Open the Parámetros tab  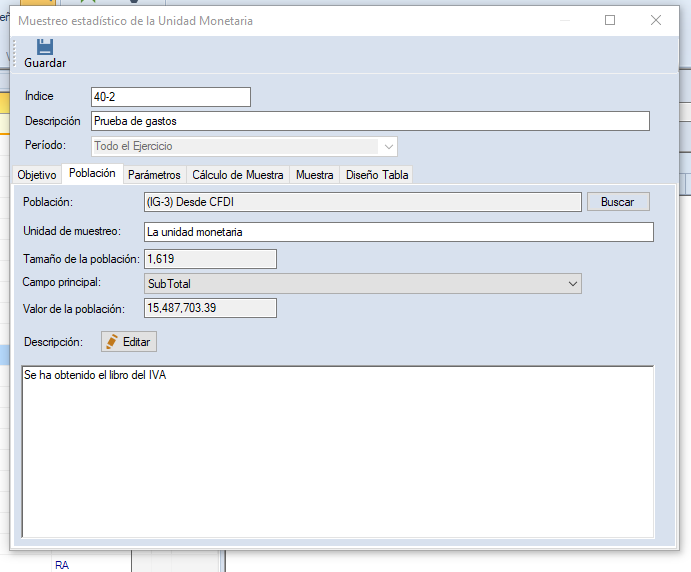[154, 175]
